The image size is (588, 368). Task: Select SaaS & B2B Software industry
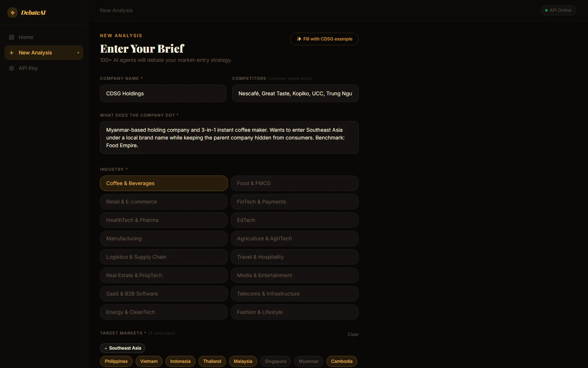pos(164,294)
